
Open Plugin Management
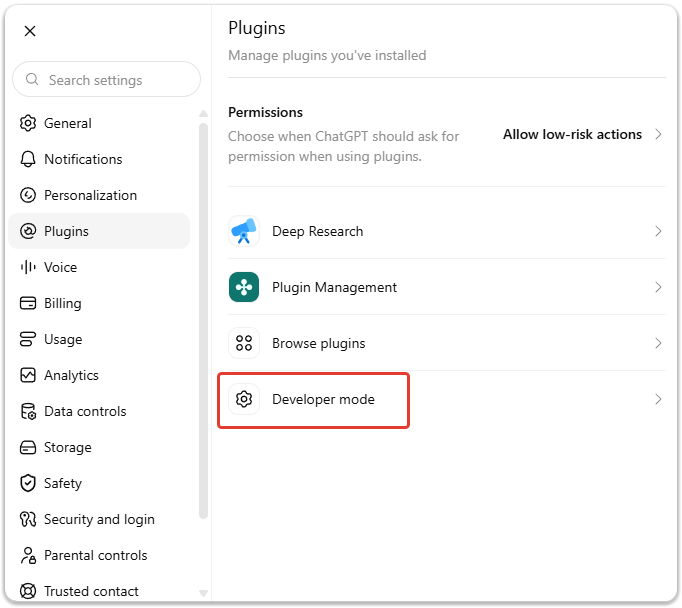pyautogui.click(x=447, y=287)
